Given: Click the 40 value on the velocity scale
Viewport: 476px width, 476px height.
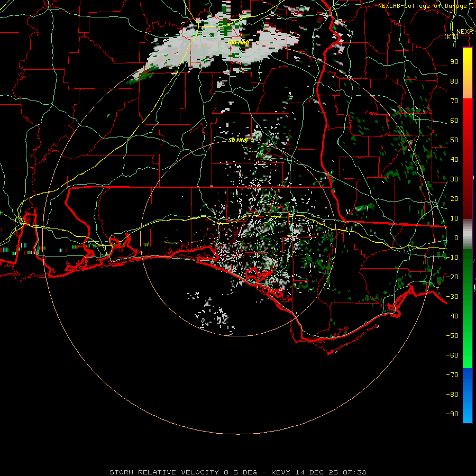Looking at the screenshot, I should tap(454, 159).
